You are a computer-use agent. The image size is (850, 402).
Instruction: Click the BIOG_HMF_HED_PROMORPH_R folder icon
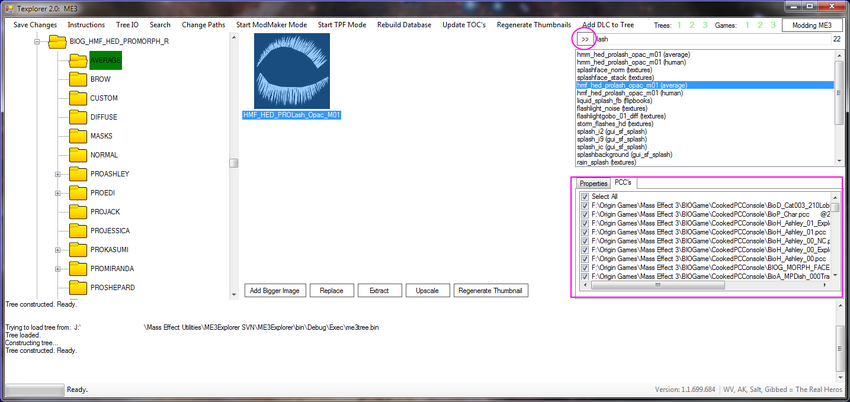(x=57, y=41)
